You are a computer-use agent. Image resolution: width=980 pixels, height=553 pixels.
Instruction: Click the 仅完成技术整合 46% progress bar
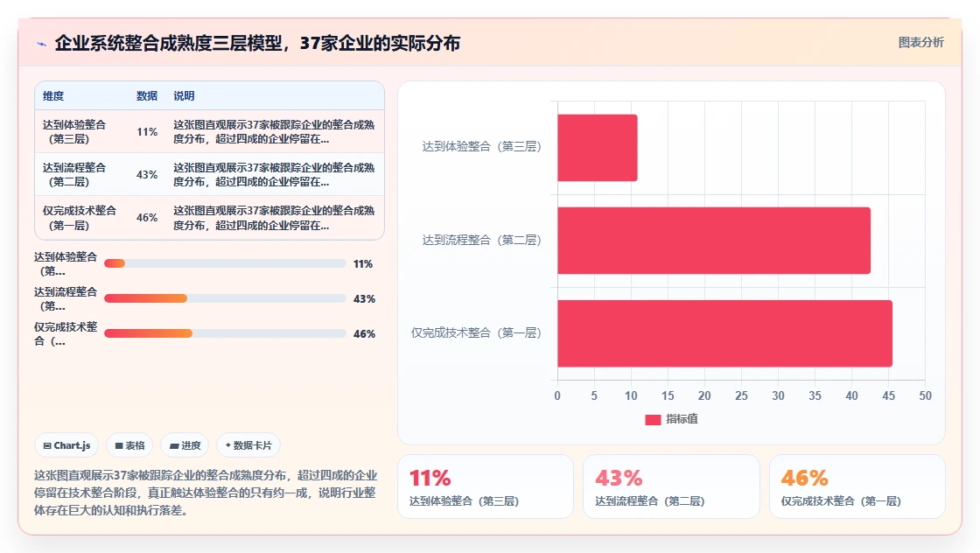click(225, 333)
